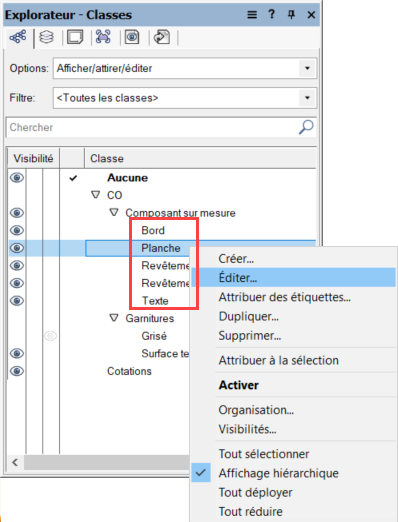The image size is (398, 522).
Task: Choose Tout sélectionner menu entry
Action: [x=264, y=454]
